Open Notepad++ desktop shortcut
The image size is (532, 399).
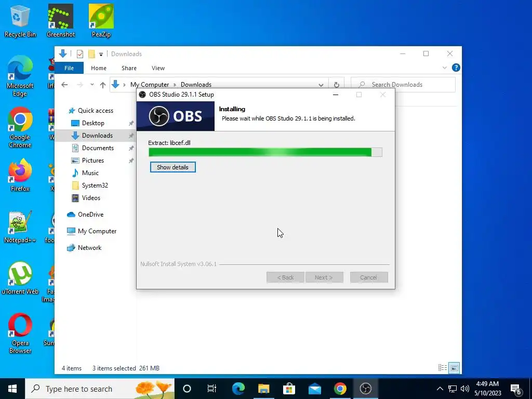[x=20, y=227]
